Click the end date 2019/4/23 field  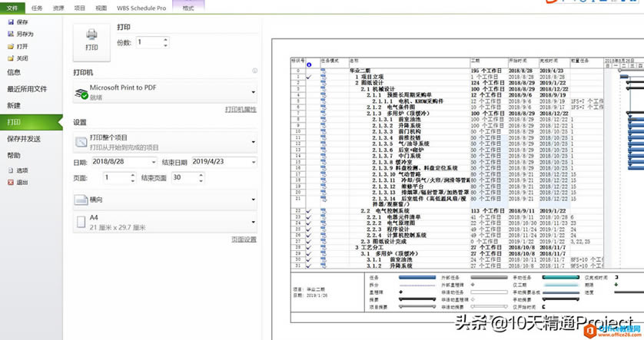pyautogui.click(x=223, y=162)
